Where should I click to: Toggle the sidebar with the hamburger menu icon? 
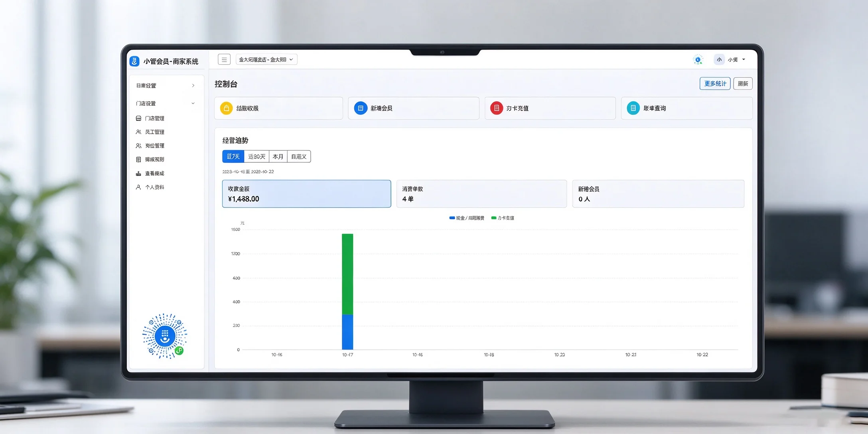pyautogui.click(x=224, y=59)
